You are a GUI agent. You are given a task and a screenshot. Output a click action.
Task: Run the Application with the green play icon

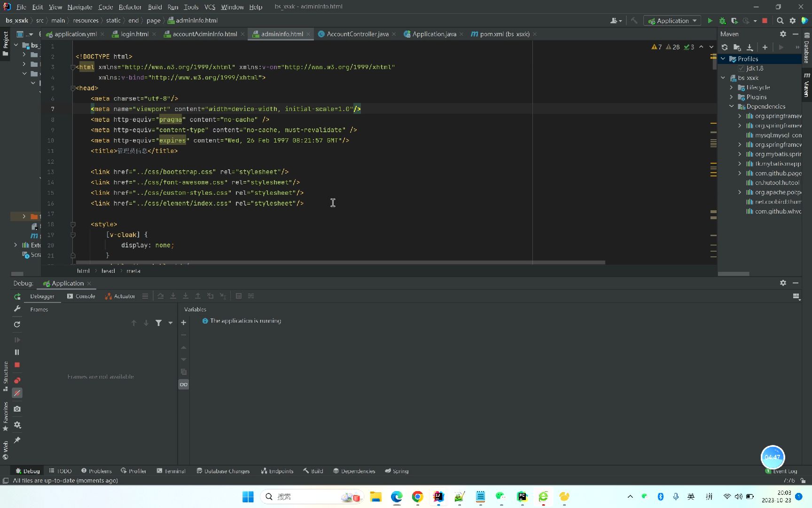point(710,21)
